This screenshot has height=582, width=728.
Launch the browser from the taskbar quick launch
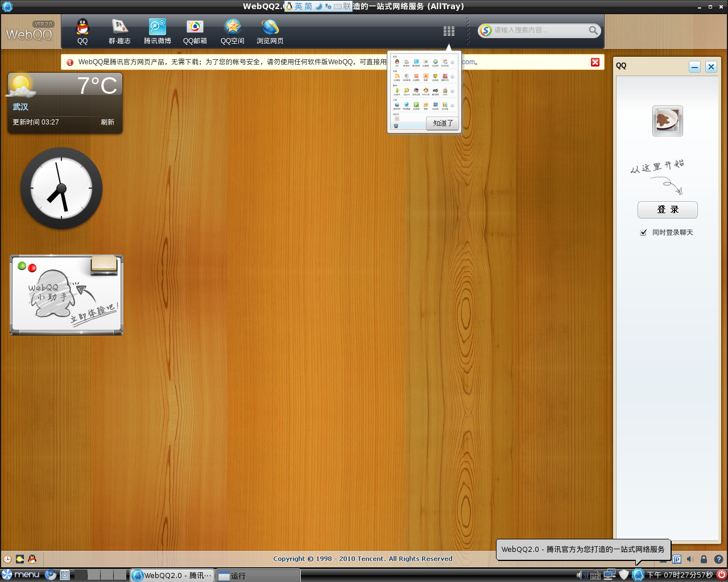pos(51,575)
